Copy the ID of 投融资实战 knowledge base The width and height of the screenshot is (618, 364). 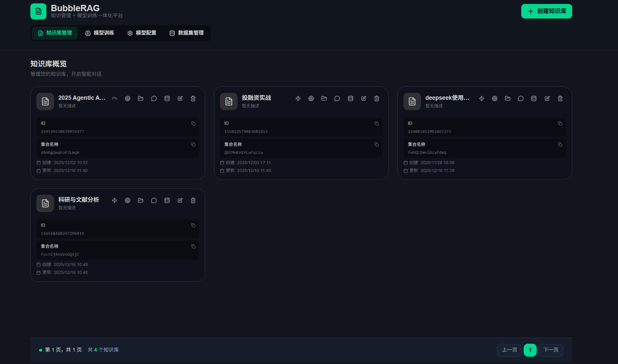[x=377, y=123]
